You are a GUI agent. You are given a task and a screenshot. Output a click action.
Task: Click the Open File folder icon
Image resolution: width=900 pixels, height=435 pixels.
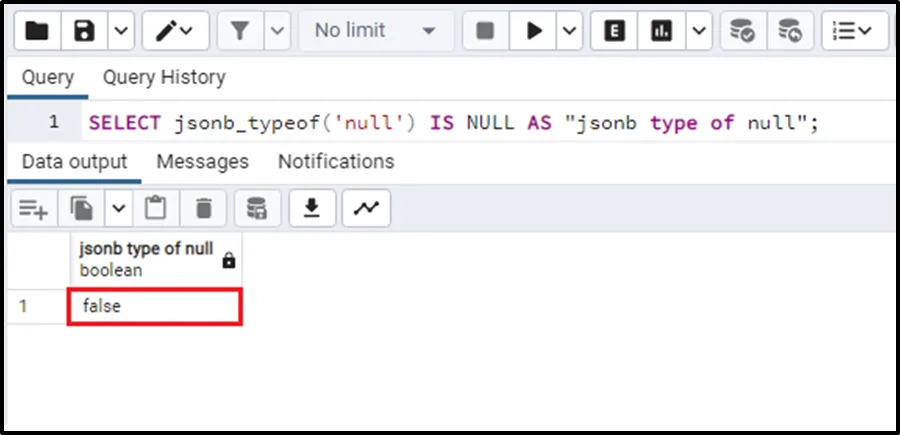[37, 31]
